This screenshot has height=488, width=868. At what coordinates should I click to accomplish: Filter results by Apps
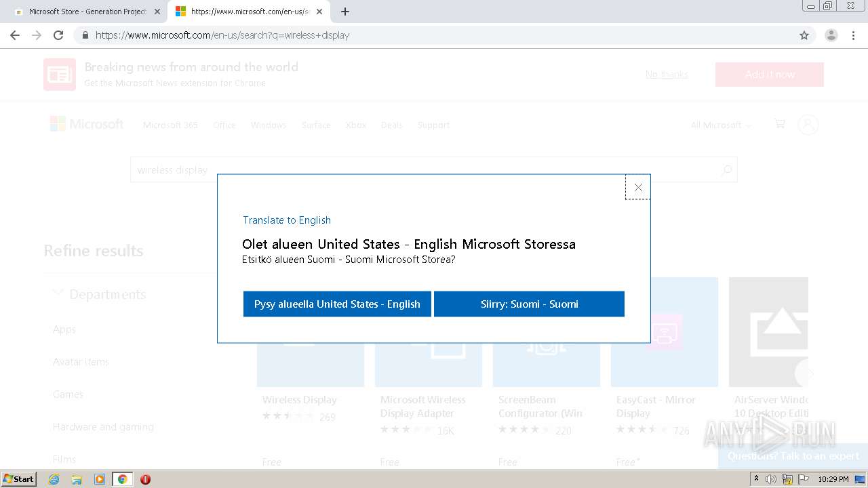pos(64,329)
